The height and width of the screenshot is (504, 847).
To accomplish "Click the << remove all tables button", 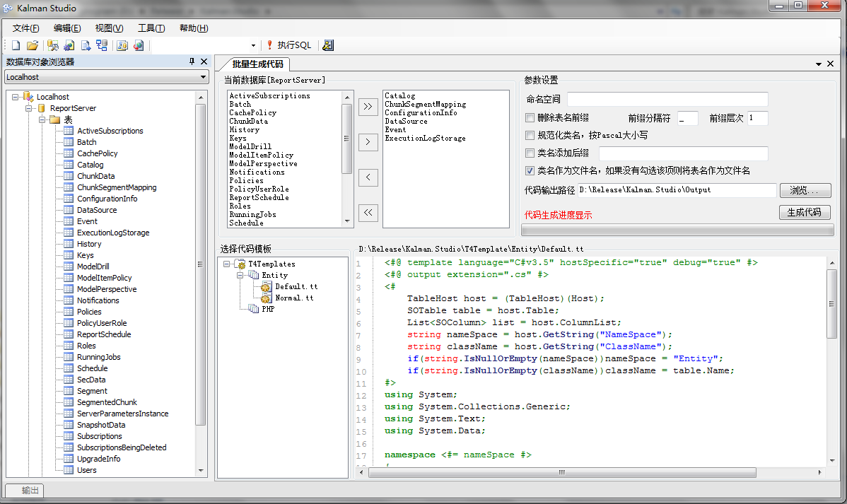I will (368, 213).
